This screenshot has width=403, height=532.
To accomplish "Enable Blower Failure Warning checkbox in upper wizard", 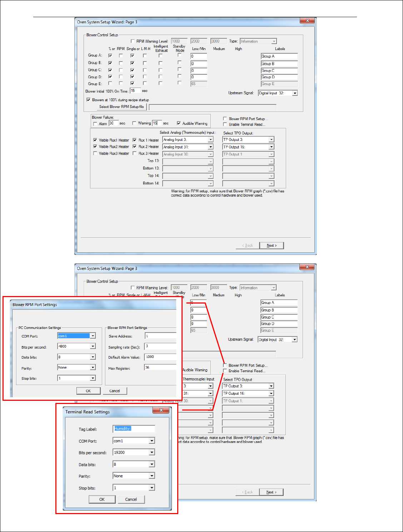I will click(134, 123).
